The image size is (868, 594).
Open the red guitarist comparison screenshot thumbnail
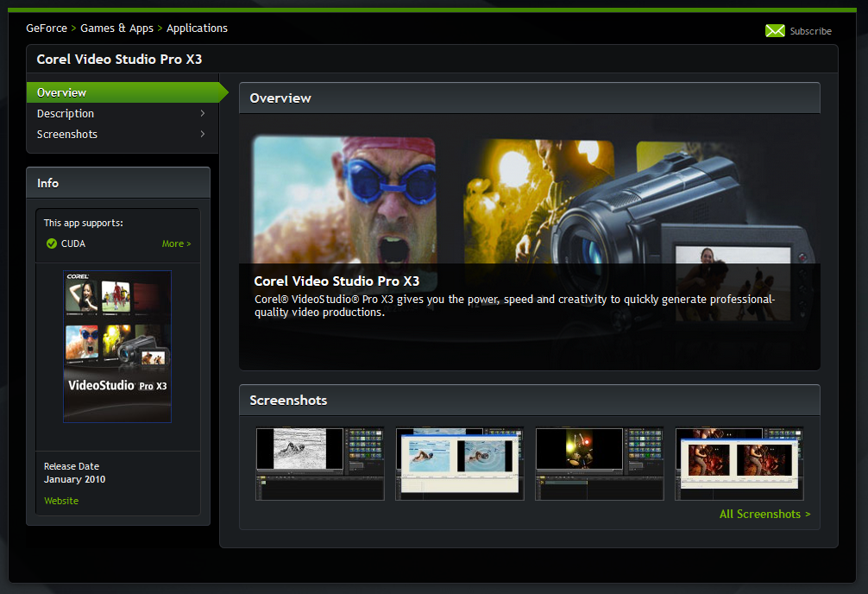(739, 464)
